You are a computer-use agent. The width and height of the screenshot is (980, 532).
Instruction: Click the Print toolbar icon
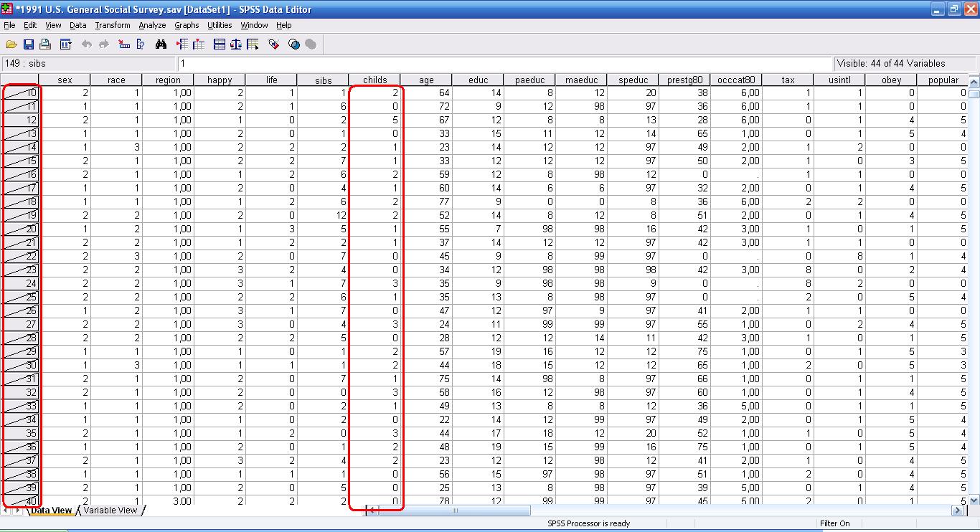[x=45, y=44]
